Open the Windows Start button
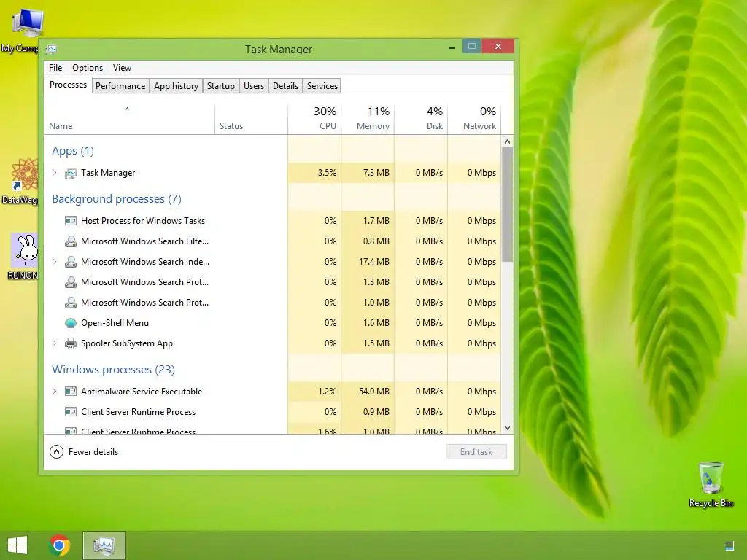 (x=18, y=545)
